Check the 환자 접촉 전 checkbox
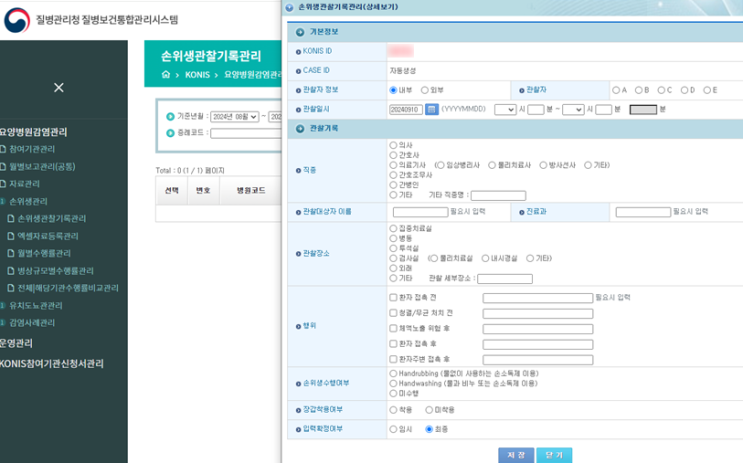The image size is (743, 463). click(x=393, y=298)
